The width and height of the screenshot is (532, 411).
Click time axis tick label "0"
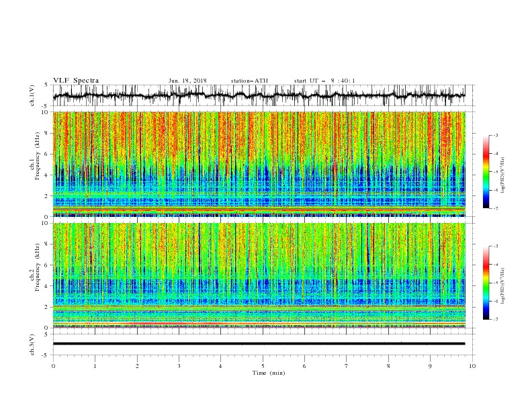click(53, 366)
